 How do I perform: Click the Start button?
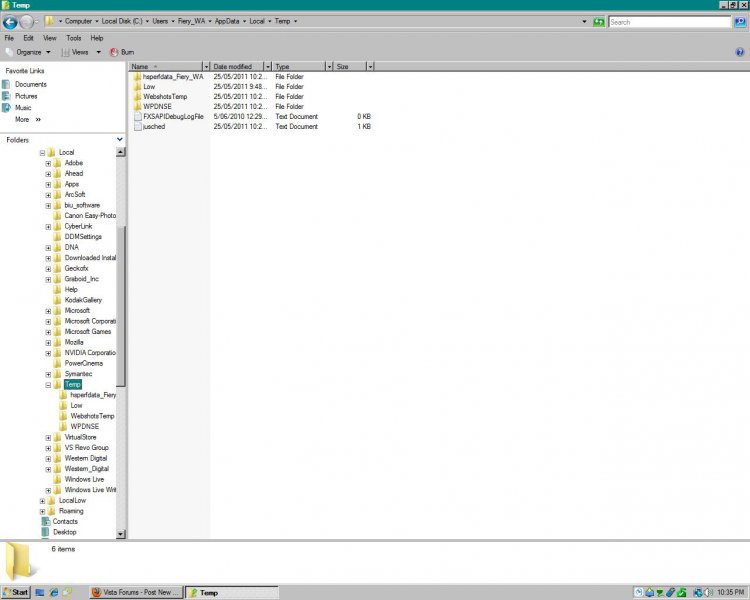16,592
